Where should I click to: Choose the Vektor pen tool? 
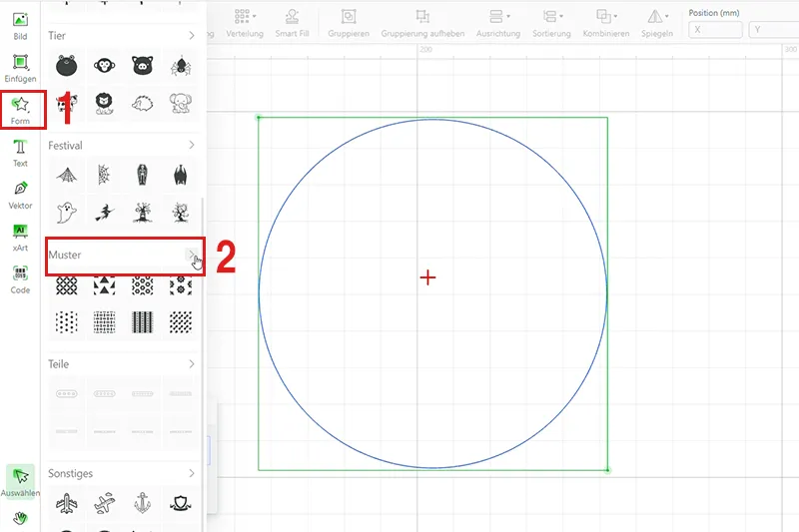[20, 195]
